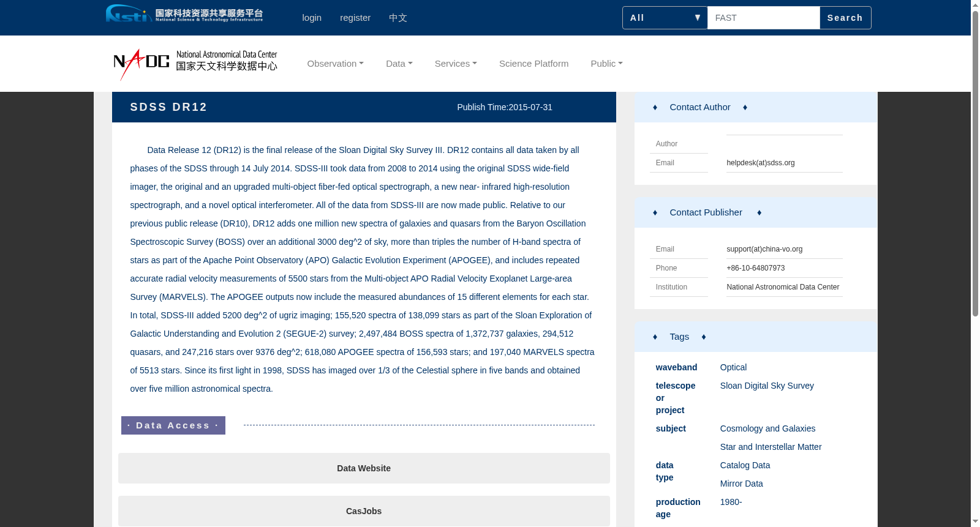
Task: Click the SDSS DR12 title heading
Action: [168, 107]
